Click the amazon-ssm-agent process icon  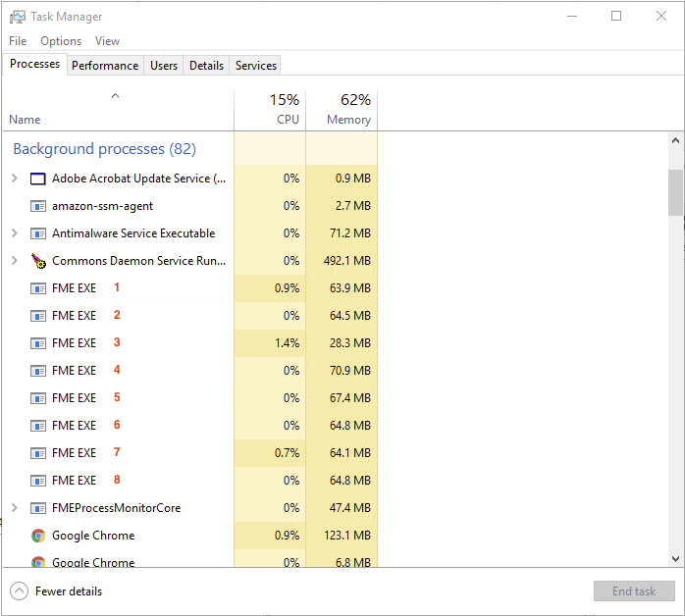(x=38, y=206)
